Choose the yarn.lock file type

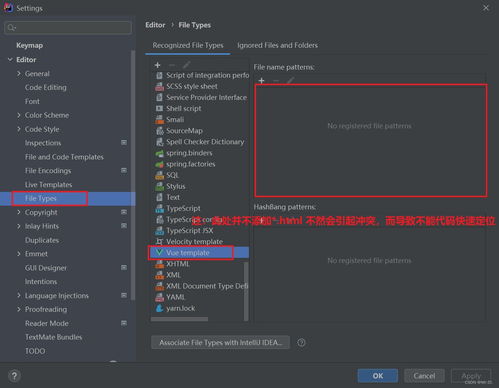point(180,308)
